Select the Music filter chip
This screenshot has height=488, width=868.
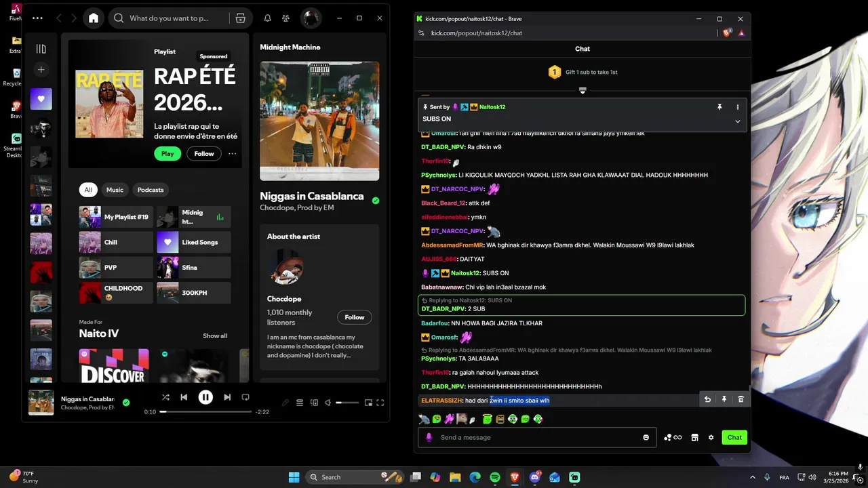pyautogui.click(x=115, y=190)
